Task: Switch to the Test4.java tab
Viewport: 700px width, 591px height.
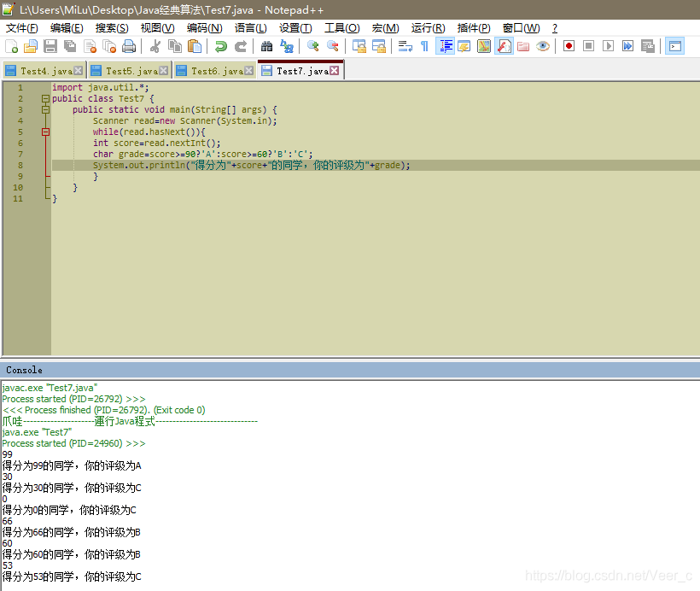Action: (44, 71)
